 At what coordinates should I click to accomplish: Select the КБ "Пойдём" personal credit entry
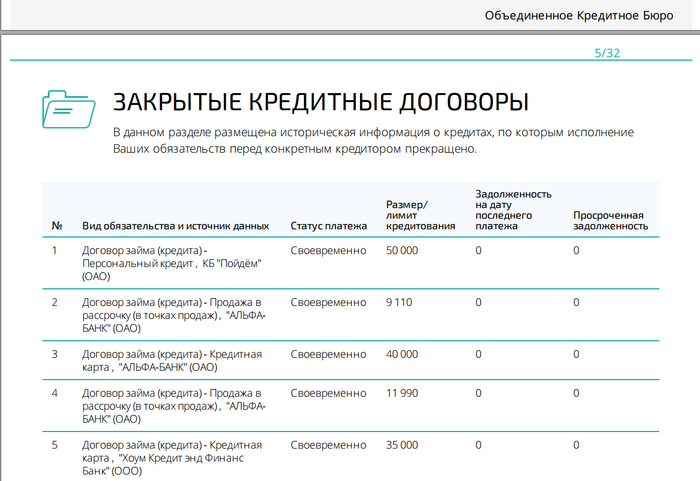click(172, 262)
